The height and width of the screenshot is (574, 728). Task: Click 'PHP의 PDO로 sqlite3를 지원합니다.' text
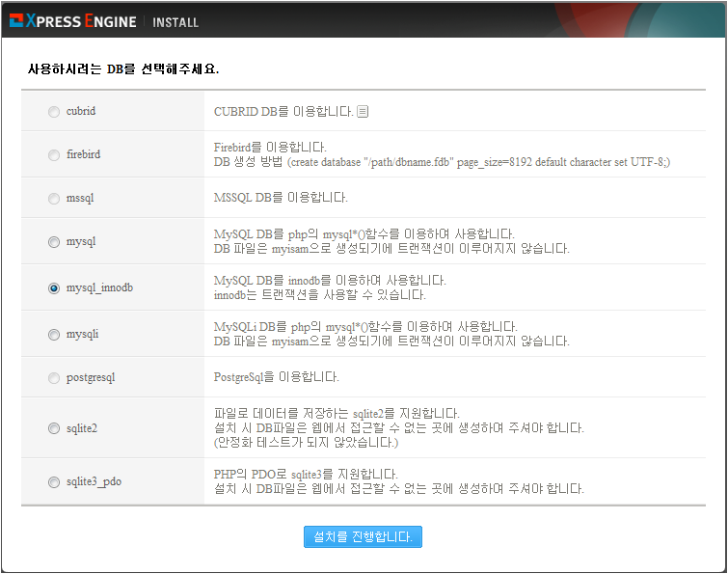[x=306, y=475]
